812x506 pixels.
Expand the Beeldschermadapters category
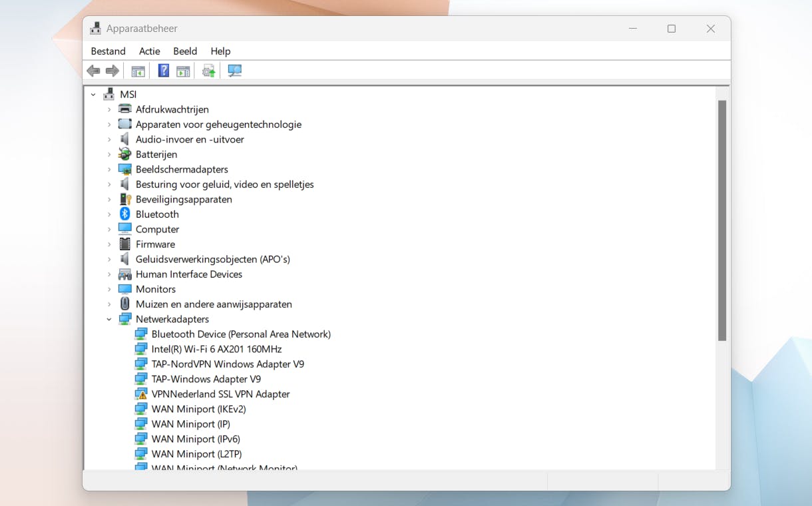(x=109, y=169)
